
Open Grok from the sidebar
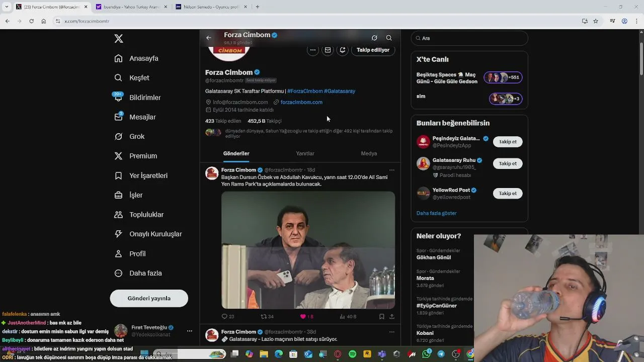[x=129, y=136]
